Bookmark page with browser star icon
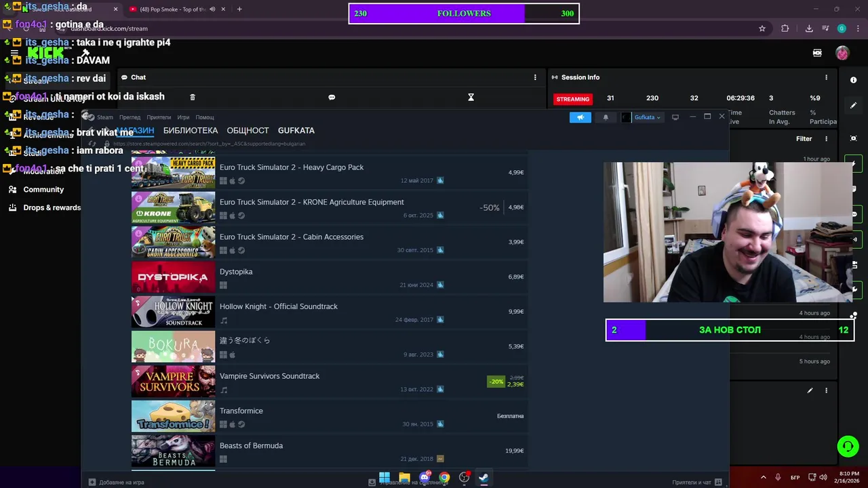Image resolution: width=868 pixels, height=488 pixels. (x=762, y=28)
